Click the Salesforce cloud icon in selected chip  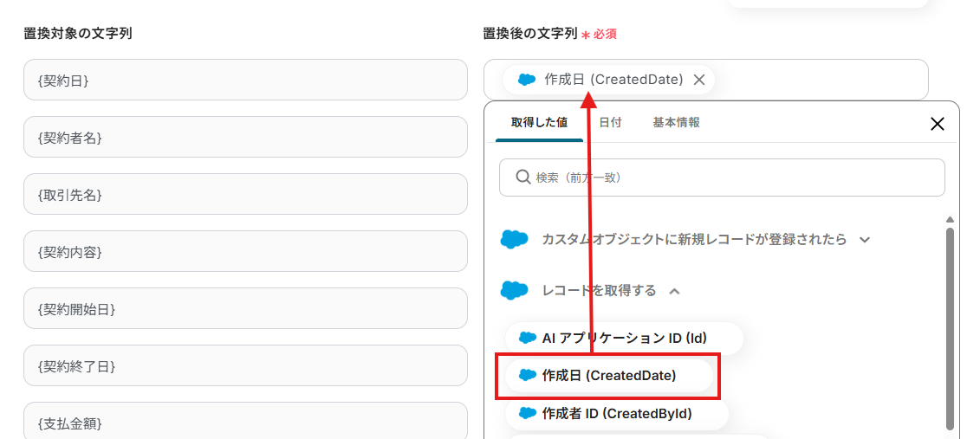527,80
